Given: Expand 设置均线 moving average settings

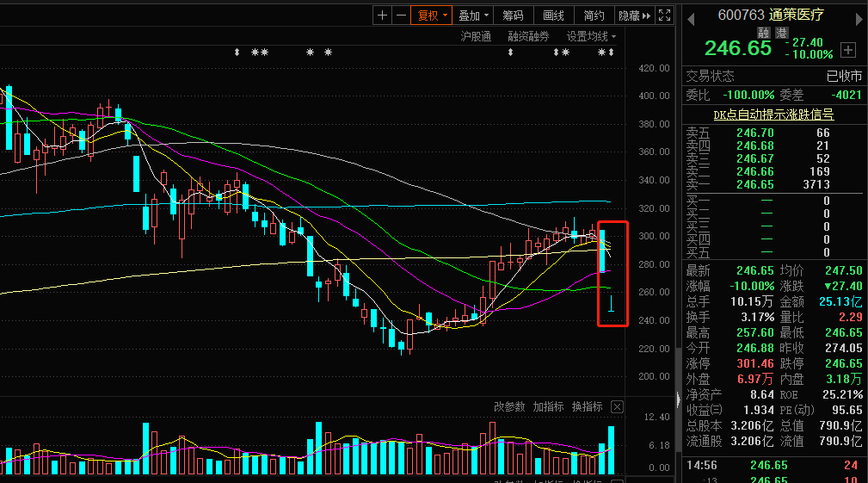Looking at the screenshot, I should pos(591,36).
